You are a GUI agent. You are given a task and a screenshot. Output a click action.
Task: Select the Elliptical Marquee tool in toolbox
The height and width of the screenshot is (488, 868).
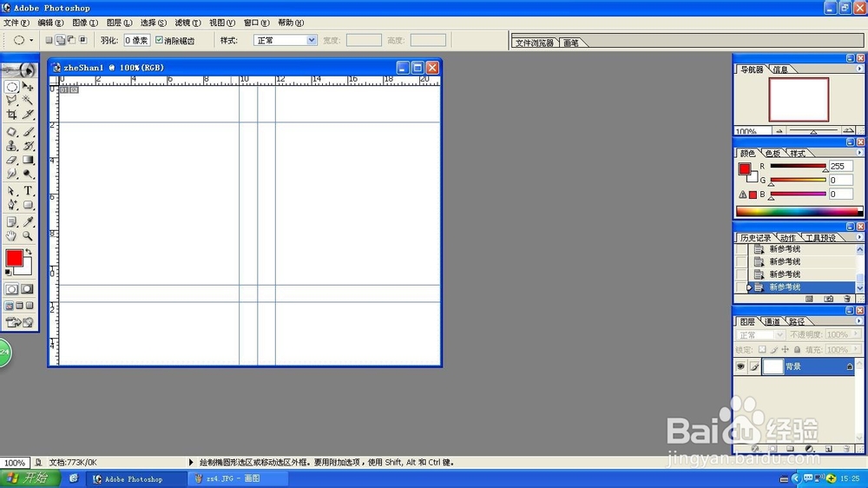(x=11, y=87)
